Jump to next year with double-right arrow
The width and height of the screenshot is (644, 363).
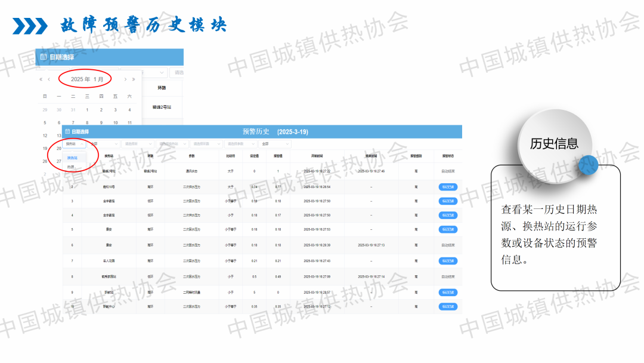pyautogui.click(x=134, y=79)
